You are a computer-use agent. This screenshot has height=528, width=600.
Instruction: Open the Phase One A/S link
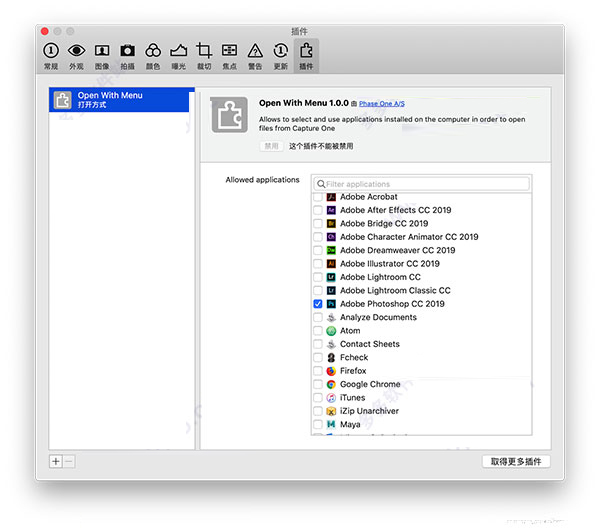point(382,104)
